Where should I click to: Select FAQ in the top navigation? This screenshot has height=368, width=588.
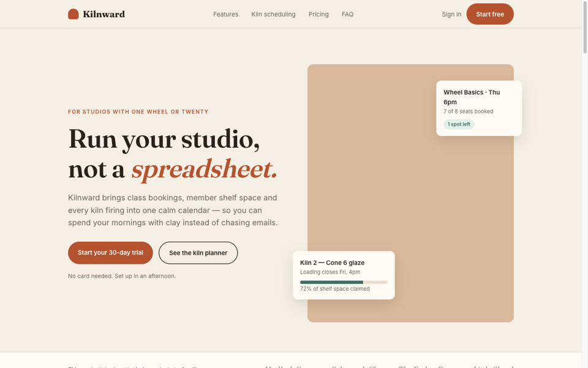point(347,14)
